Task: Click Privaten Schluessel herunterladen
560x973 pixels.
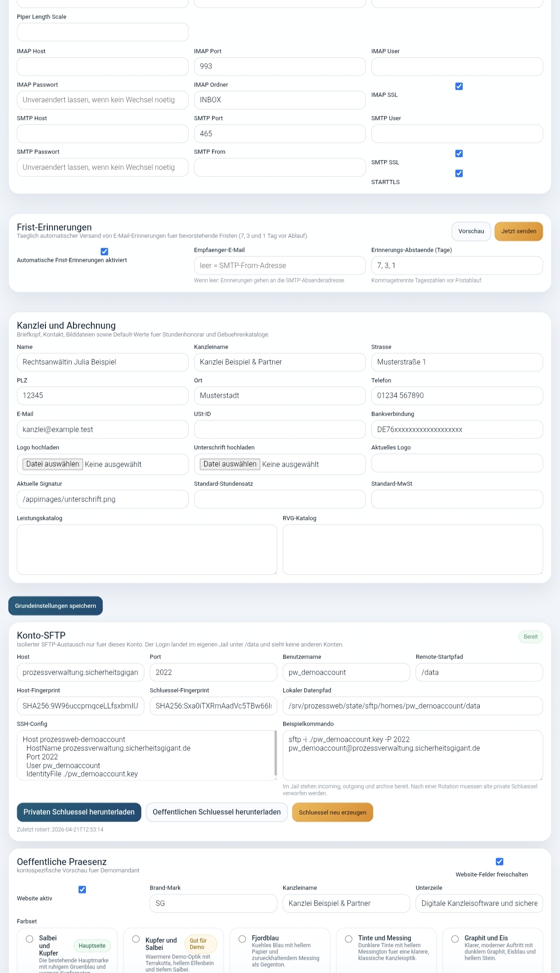Action: (x=79, y=812)
